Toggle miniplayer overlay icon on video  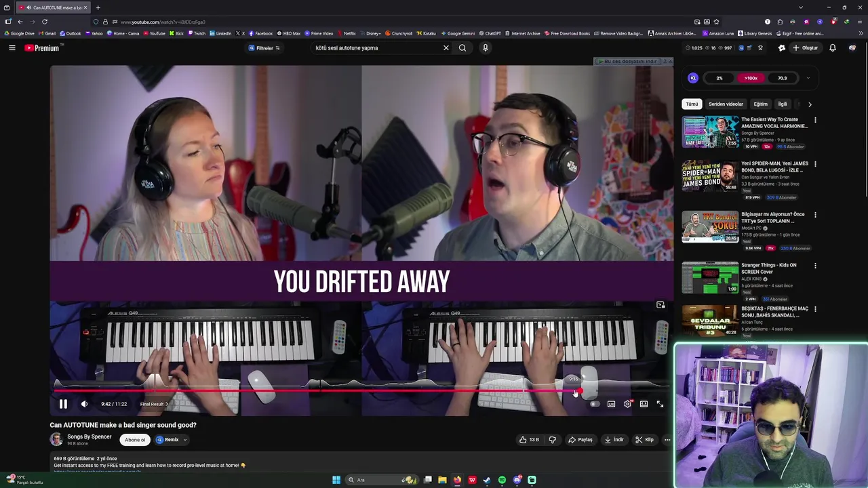click(660, 305)
